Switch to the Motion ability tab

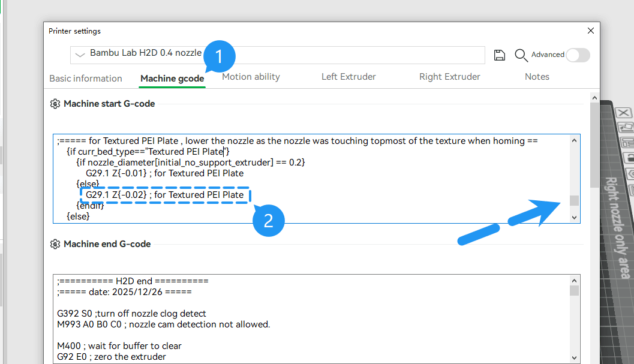(251, 77)
